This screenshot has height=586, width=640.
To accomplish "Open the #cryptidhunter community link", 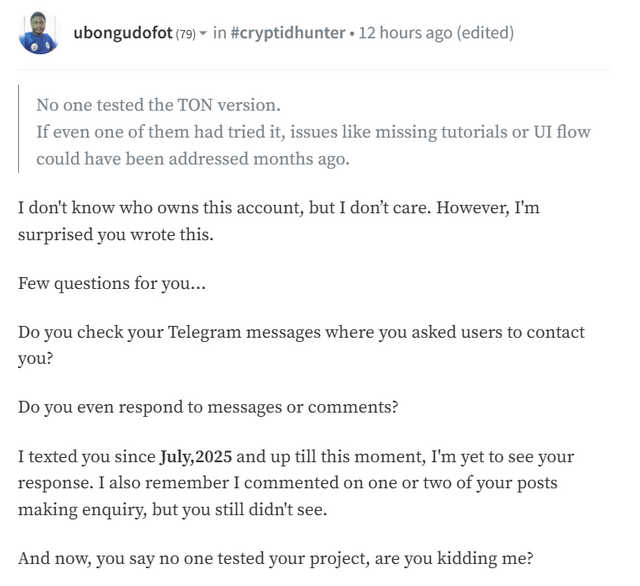I will click(x=288, y=33).
